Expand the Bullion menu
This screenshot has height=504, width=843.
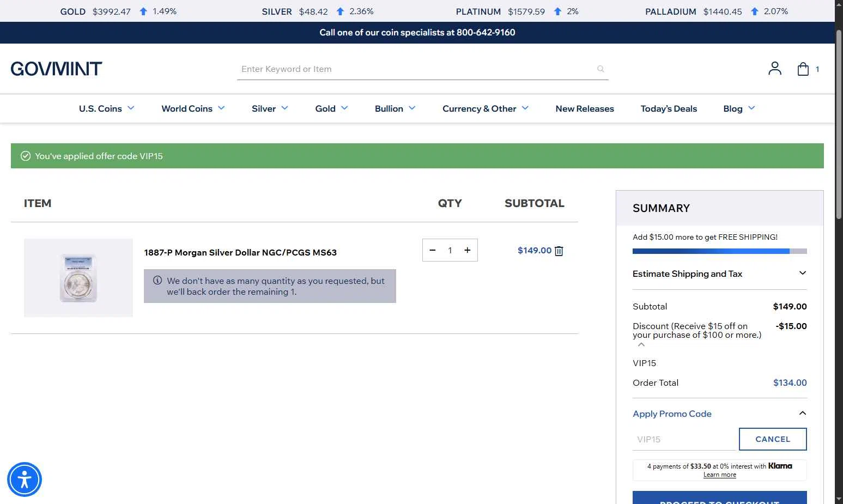tap(395, 108)
